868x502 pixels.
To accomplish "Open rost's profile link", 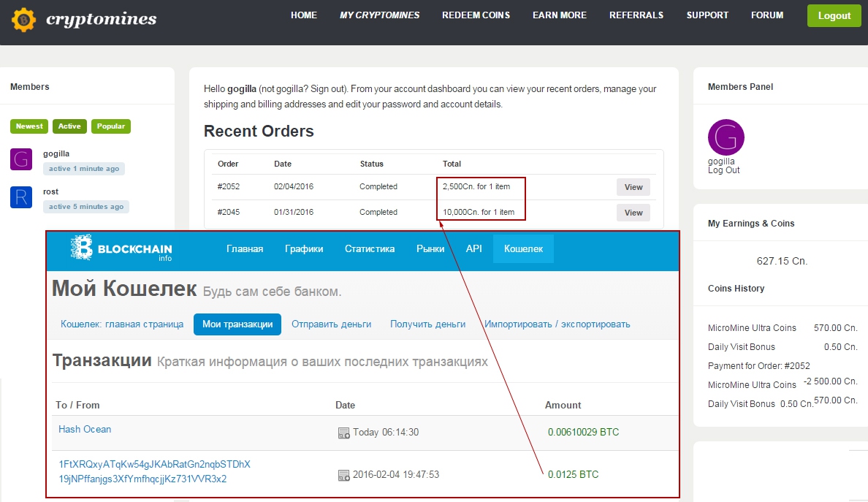I will pos(50,191).
